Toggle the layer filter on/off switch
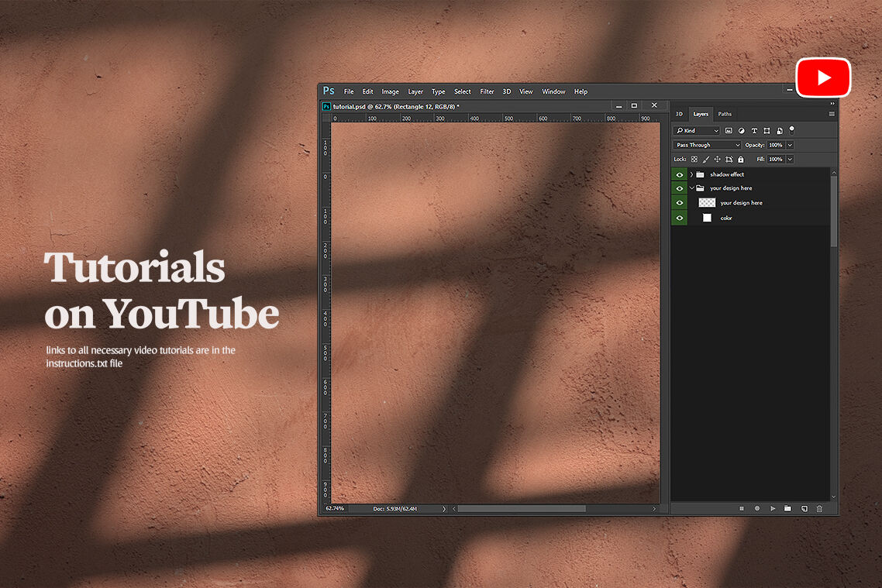 [x=791, y=129]
